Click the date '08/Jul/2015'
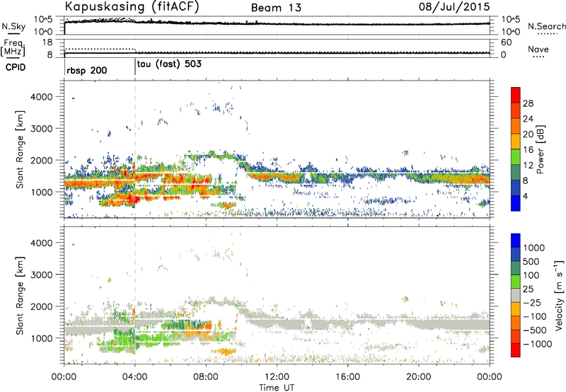 454,7
